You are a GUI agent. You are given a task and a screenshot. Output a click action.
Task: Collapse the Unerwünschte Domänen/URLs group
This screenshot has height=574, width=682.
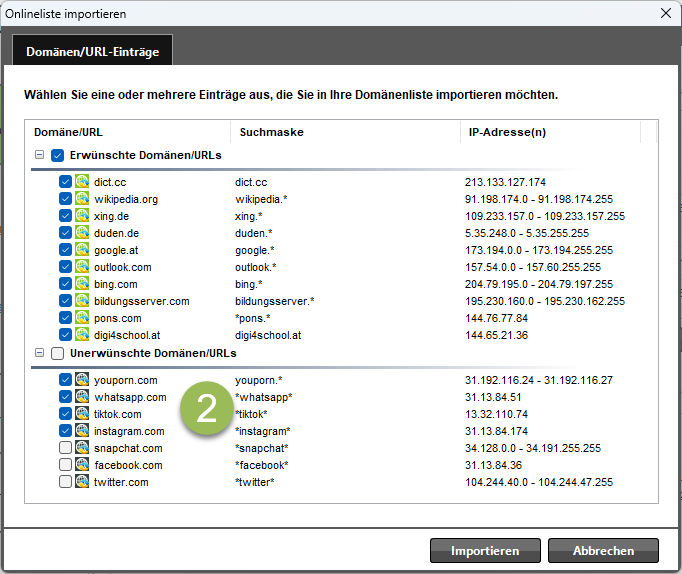(40, 353)
